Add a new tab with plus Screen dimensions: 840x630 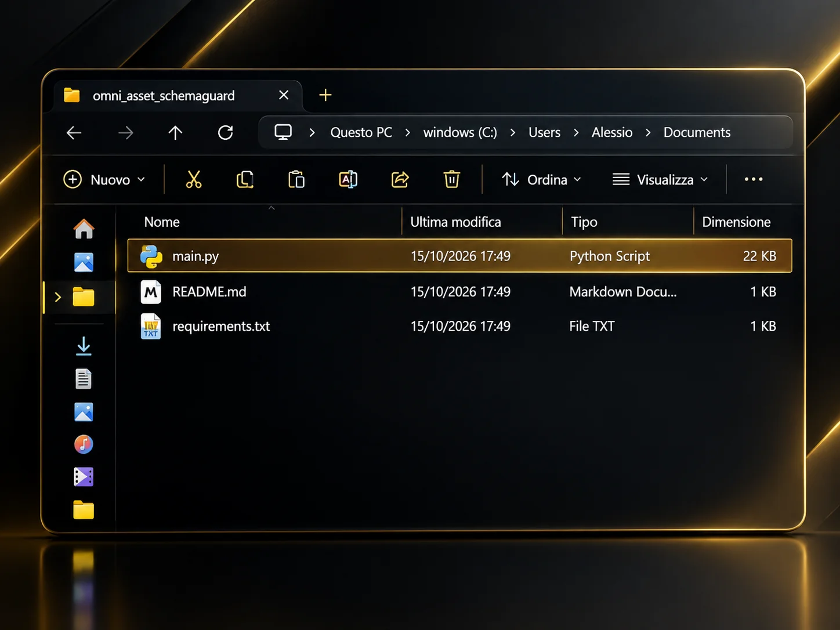(325, 95)
